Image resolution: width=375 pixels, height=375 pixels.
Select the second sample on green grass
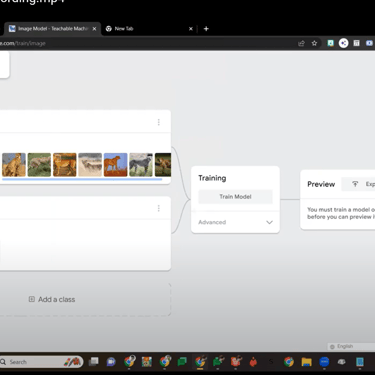point(39,165)
